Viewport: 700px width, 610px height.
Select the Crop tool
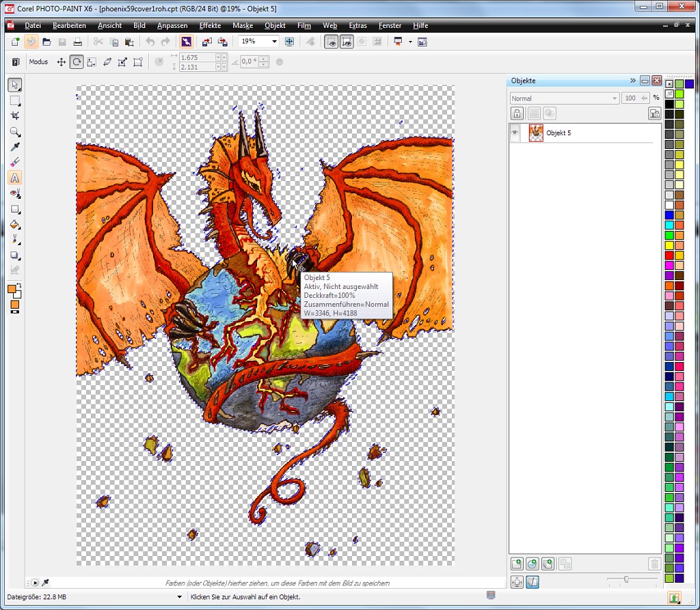(x=15, y=116)
